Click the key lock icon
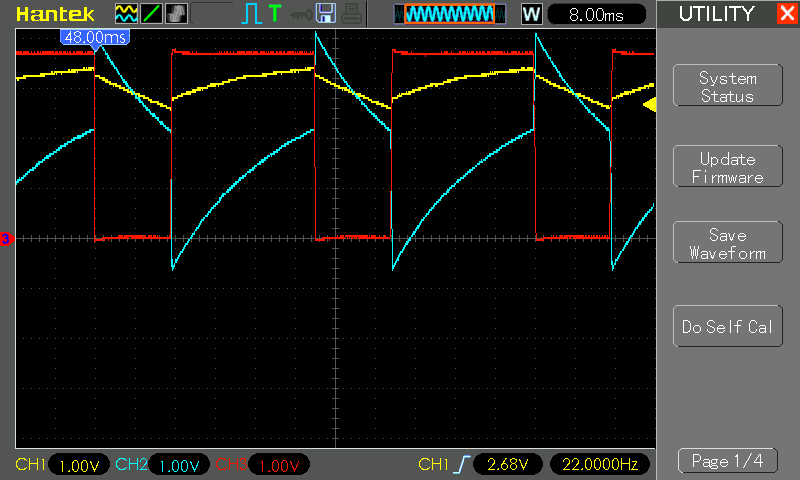This screenshot has height=480, width=800. tap(301, 14)
